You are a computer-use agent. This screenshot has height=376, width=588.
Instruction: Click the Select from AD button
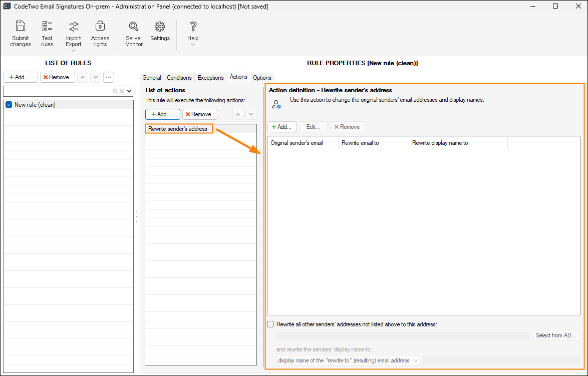click(555, 335)
